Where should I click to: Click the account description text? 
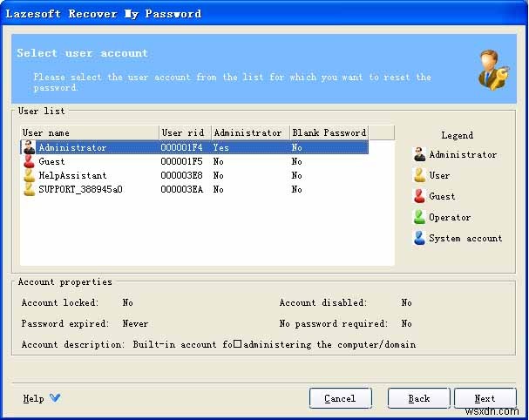click(x=275, y=344)
